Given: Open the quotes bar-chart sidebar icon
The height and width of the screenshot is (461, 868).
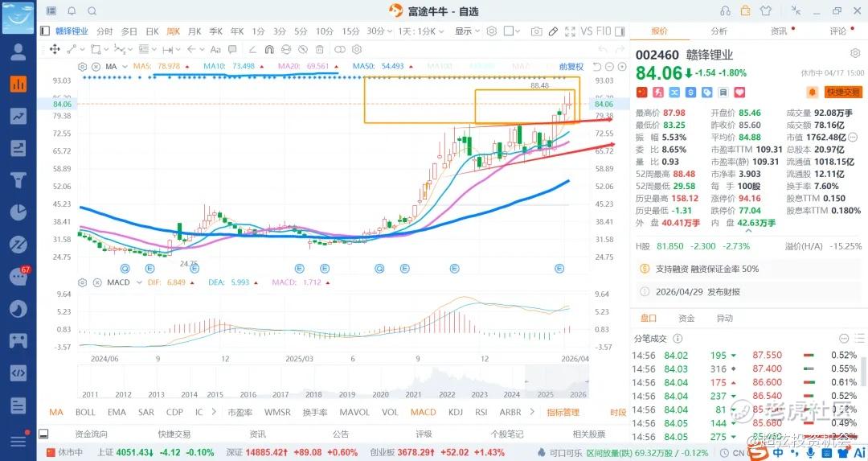Looking at the screenshot, I should click(x=18, y=84).
